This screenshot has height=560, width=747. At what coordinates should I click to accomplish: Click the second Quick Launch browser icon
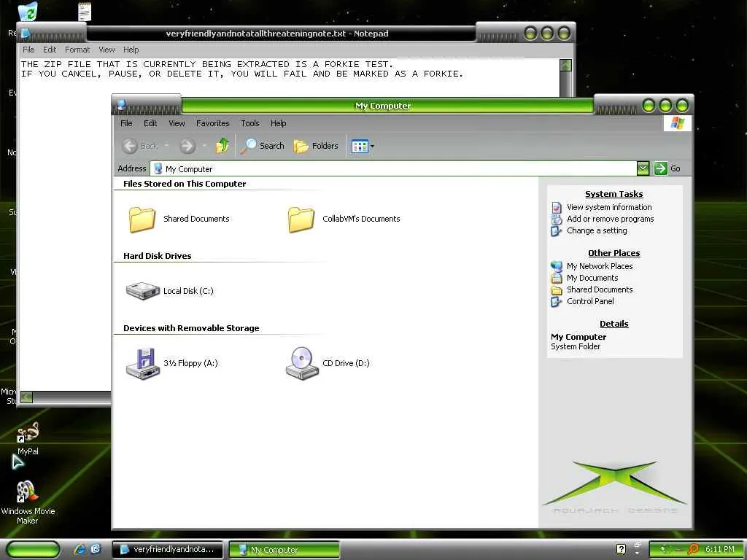pyautogui.click(x=96, y=549)
